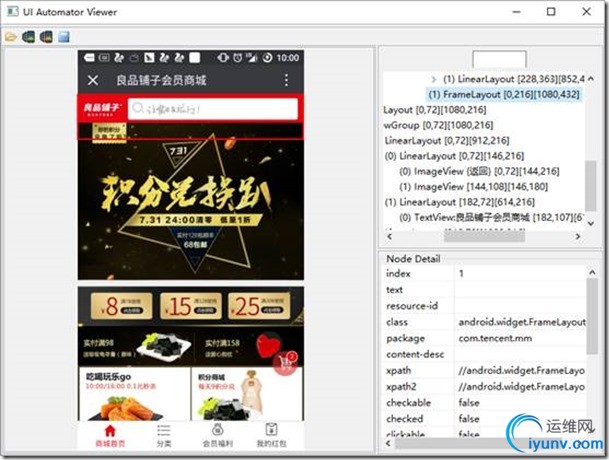
Task: Click Node Detail vertical scrollbar thumb
Action: [x=592, y=316]
